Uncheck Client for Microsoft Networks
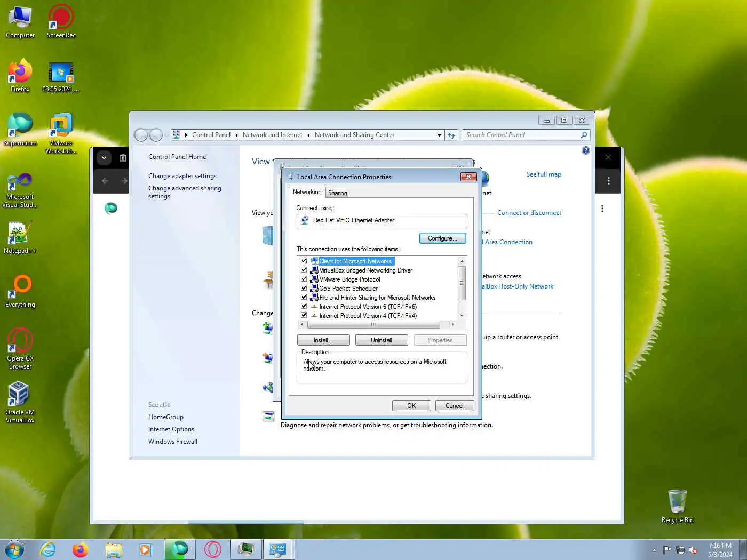747x560 pixels. 304,261
